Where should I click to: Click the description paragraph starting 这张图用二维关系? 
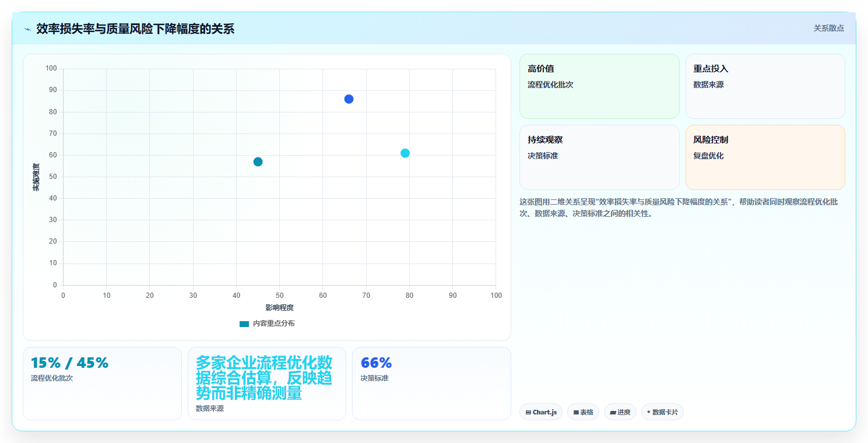click(680, 208)
